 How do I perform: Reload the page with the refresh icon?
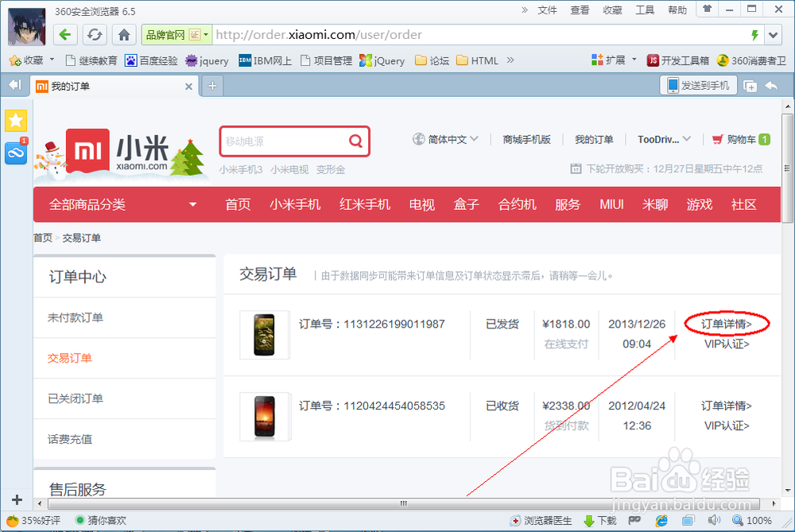[x=95, y=34]
